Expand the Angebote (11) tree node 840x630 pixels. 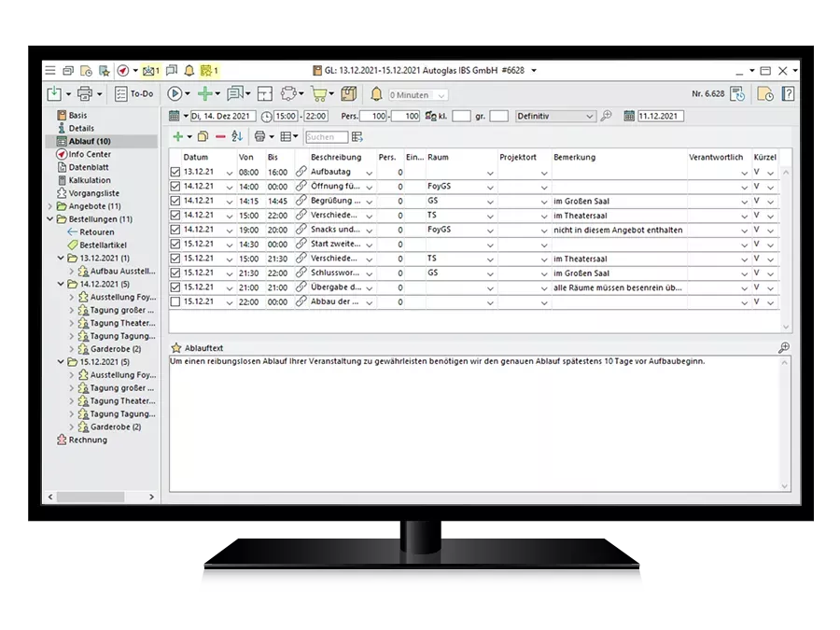click(50, 206)
